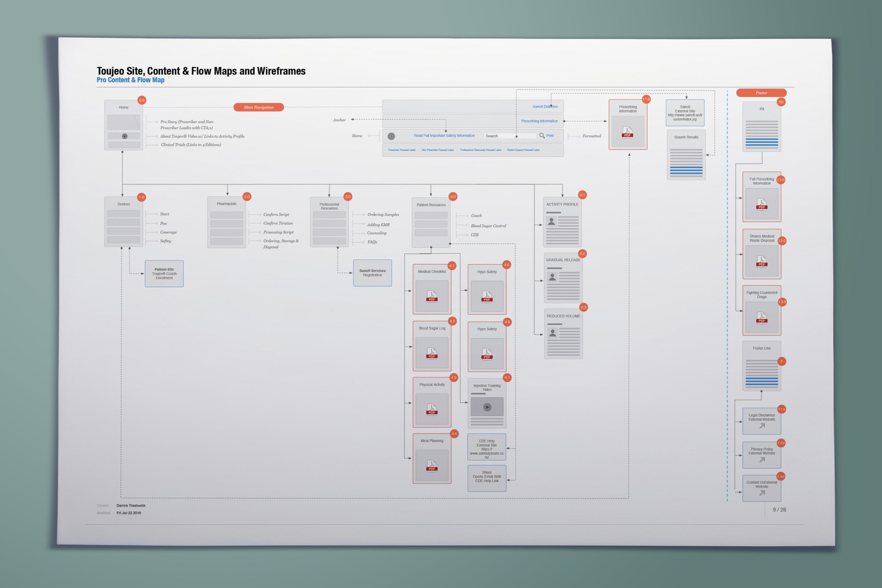Open the Blood Sugar Log PDF icon
This screenshot has height=588, width=882.
click(x=432, y=353)
